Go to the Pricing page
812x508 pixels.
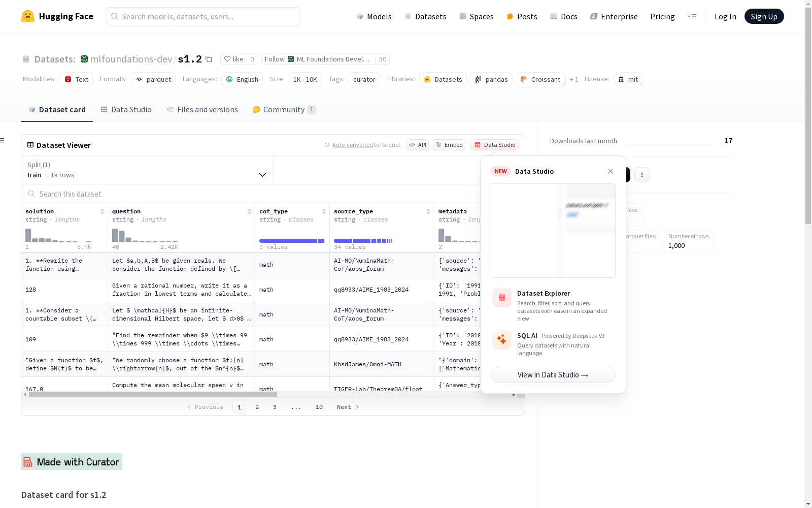point(662,16)
